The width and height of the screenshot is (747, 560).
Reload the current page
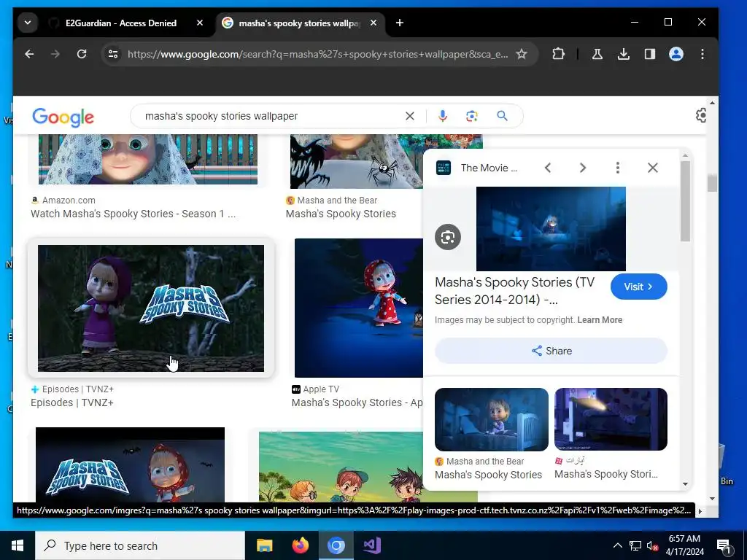[82, 54]
